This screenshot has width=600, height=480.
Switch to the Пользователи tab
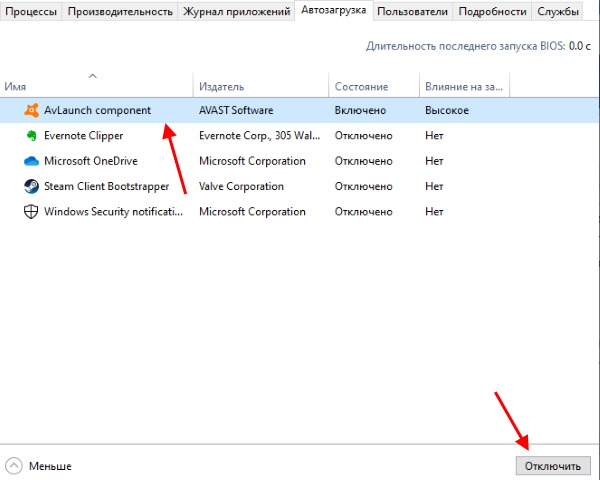(x=412, y=11)
